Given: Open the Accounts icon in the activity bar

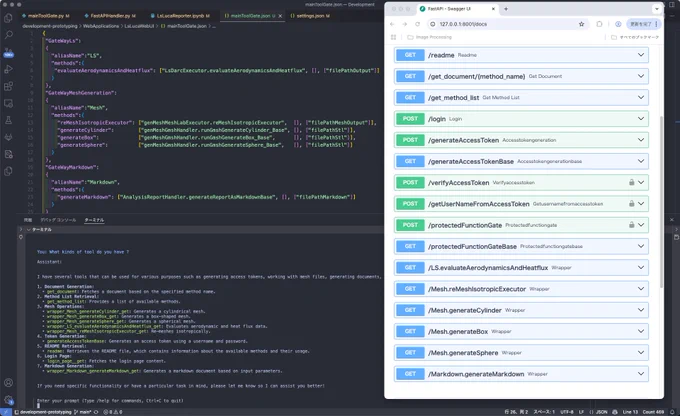Looking at the screenshot, I should coord(8,383).
